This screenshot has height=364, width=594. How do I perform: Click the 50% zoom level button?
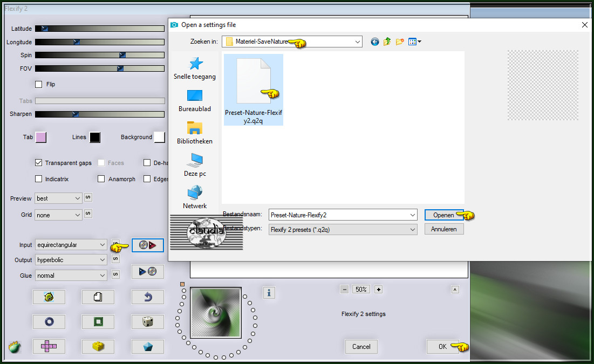click(361, 290)
